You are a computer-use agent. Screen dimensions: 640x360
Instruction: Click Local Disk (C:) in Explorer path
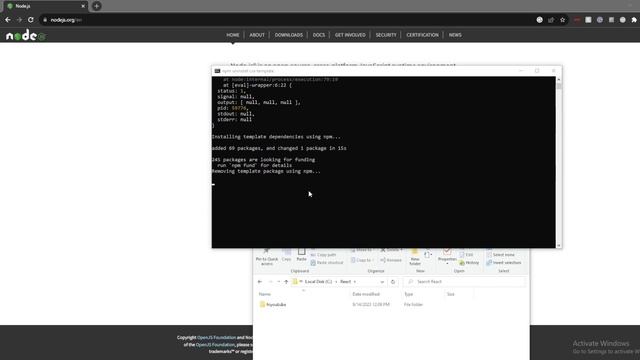tap(318, 282)
